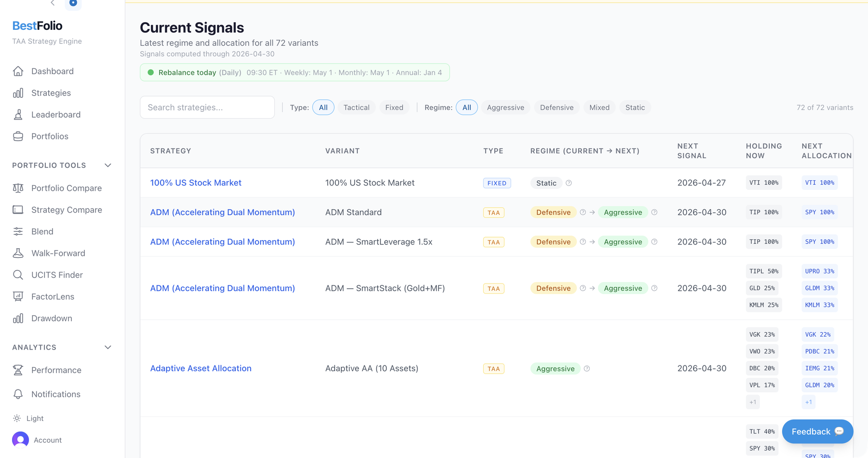Expand the hidden +1 allocation for Adaptive AA
Image resolution: width=868 pixels, height=458 pixels.
click(808, 402)
